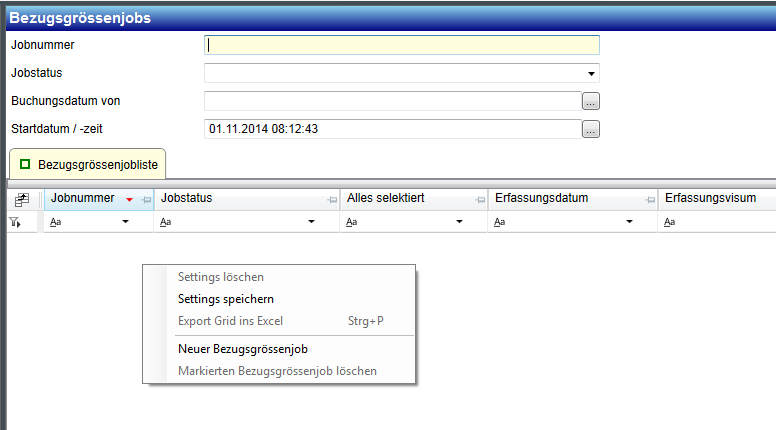Pin the Jobnummer column
Screen dimensions: 776x430
[x=146, y=200]
